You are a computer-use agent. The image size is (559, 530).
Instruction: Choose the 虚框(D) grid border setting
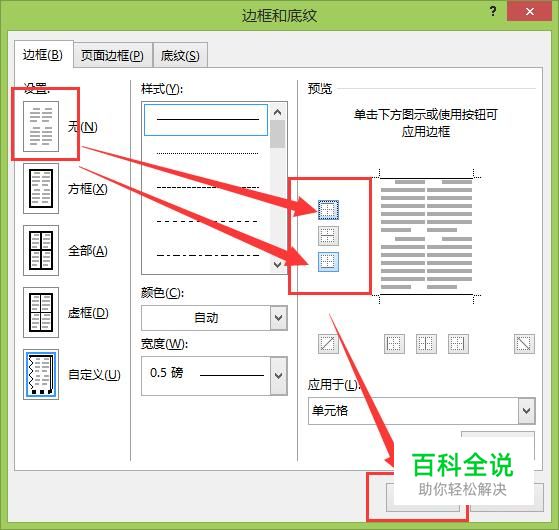[x=41, y=313]
